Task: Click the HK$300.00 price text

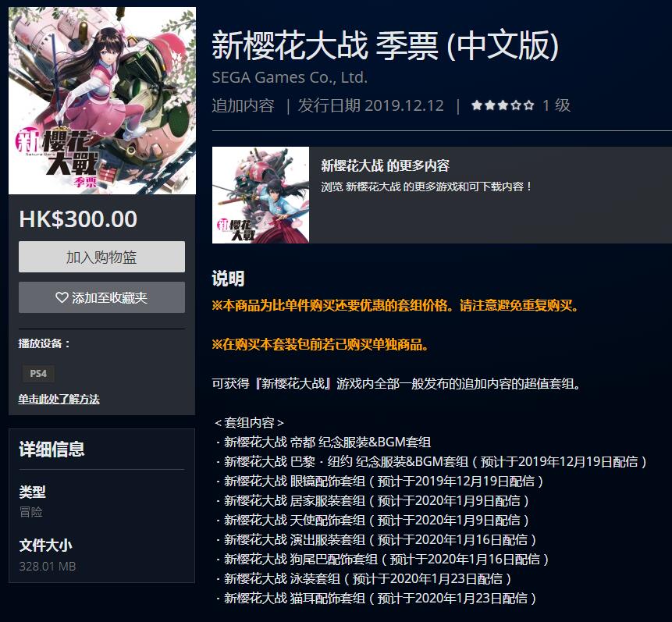Action: 78,219
